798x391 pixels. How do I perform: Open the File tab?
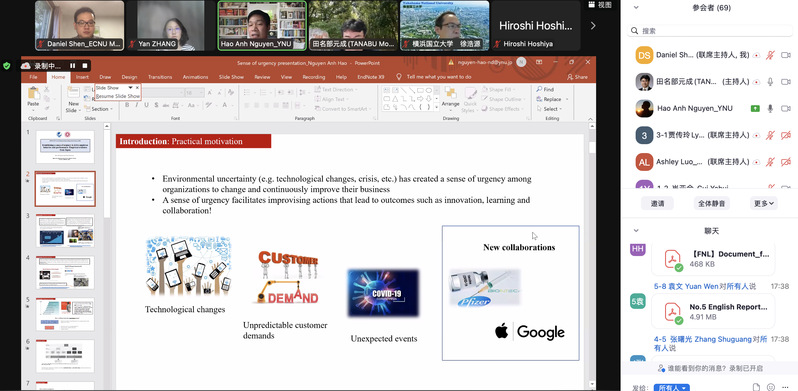[34, 77]
